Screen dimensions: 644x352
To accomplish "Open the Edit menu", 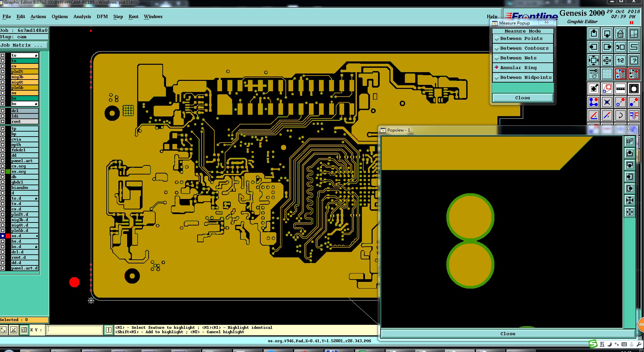I will click(x=21, y=16).
